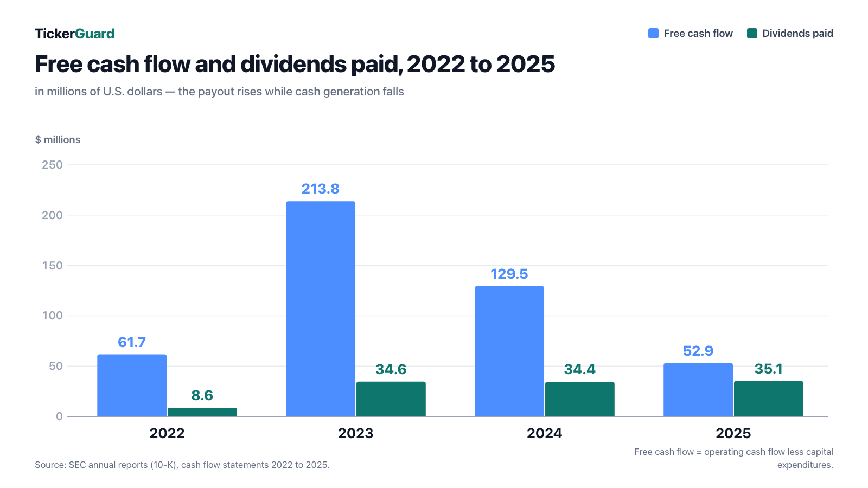Click the 200 y-axis tick label

click(53, 215)
